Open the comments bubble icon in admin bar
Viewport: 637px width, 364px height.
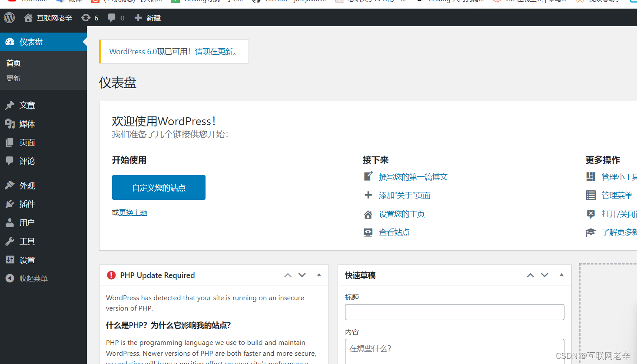pyautogui.click(x=112, y=18)
